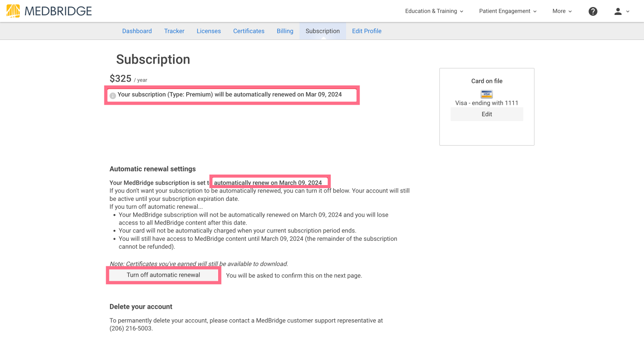Image resolution: width=644 pixels, height=357 pixels.
Task: Click the MEDBRIDGE wordmark text
Action: [x=58, y=11]
